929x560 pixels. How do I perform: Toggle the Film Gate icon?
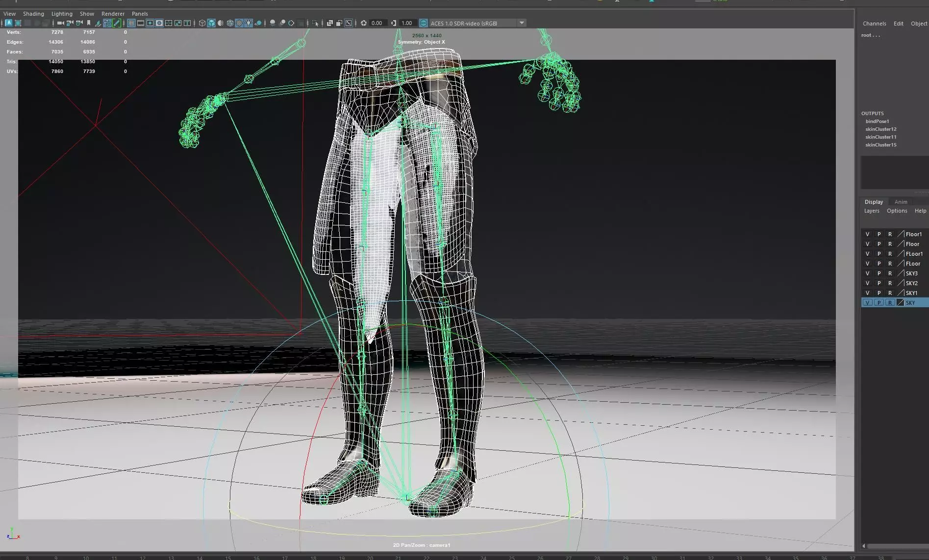141,23
